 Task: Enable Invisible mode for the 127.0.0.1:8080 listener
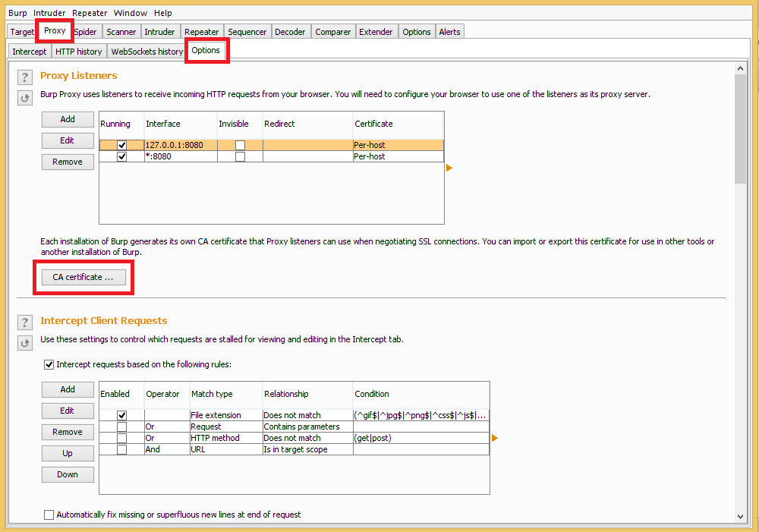(239, 144)
